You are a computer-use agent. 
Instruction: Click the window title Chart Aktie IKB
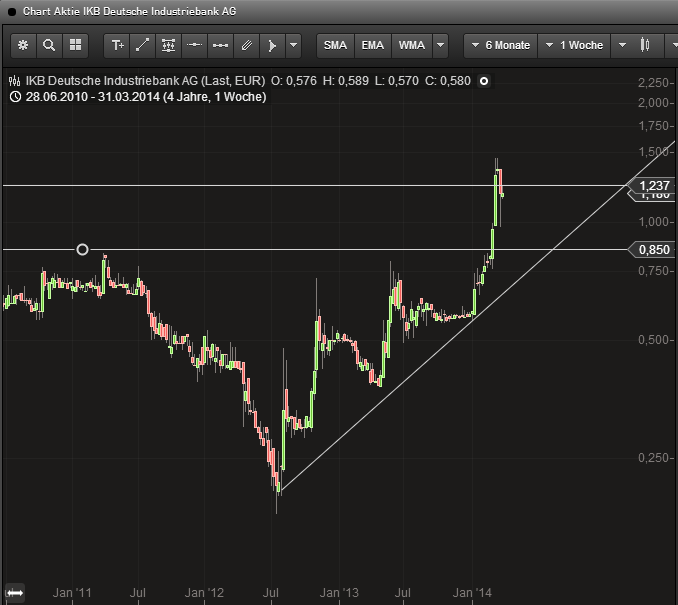click(x=129, y=11)
